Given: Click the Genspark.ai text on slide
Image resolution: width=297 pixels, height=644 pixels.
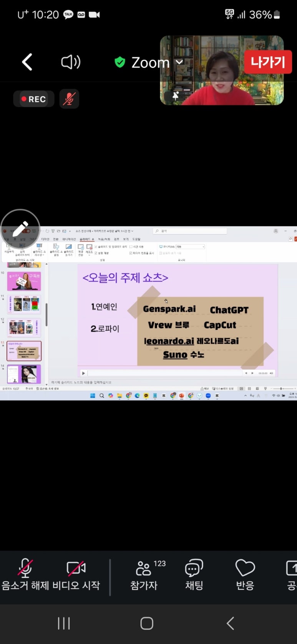Looking at the screenshot, I should point(169,309).
